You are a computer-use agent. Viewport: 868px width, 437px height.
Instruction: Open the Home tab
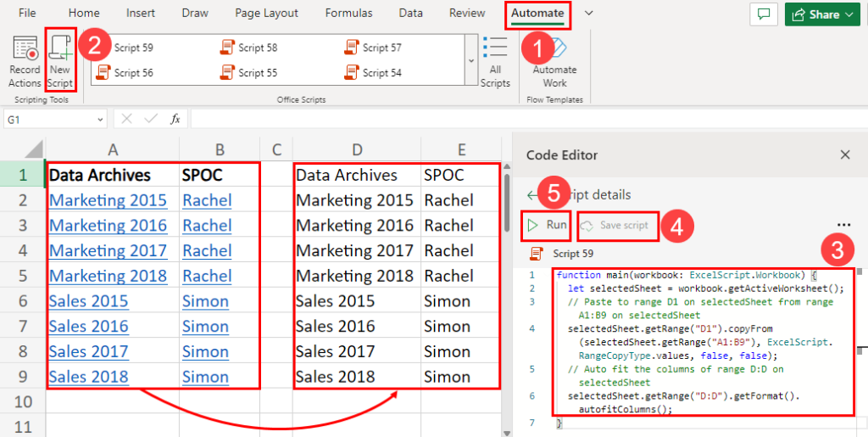[84, 14]
